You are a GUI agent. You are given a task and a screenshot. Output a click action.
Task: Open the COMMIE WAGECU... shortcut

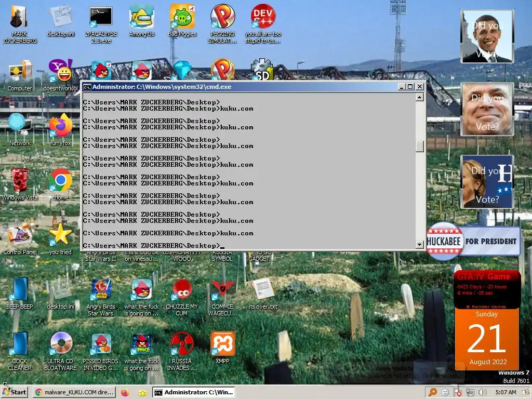222,297
